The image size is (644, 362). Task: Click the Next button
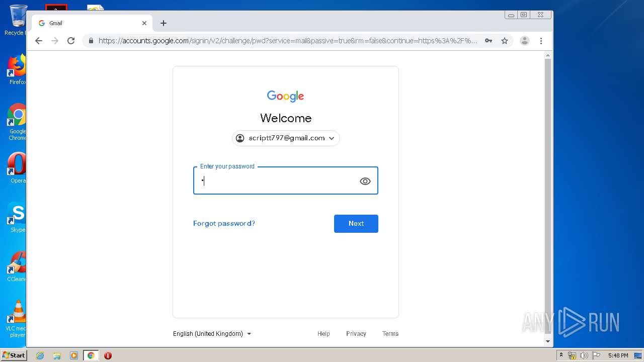tap(356, 224)
